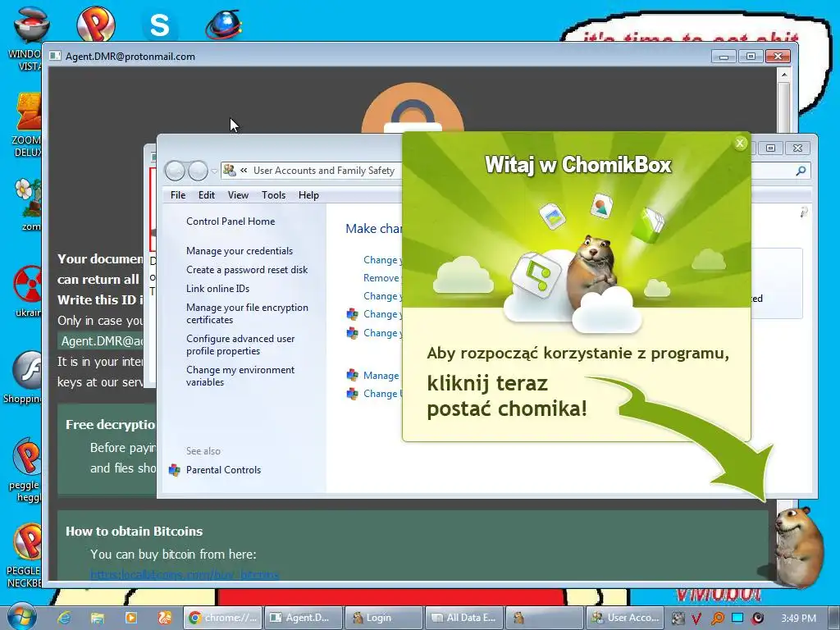This screenshot has width=840, height=630.
Task: Open the radioactive ukraine desktop icon
Action: [28, 292]
